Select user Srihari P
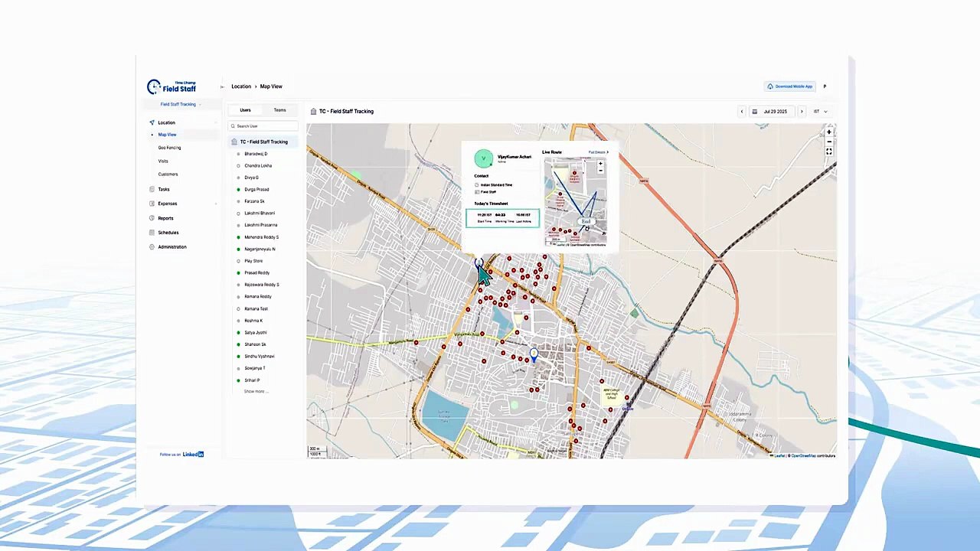 [x=252, y=380]
